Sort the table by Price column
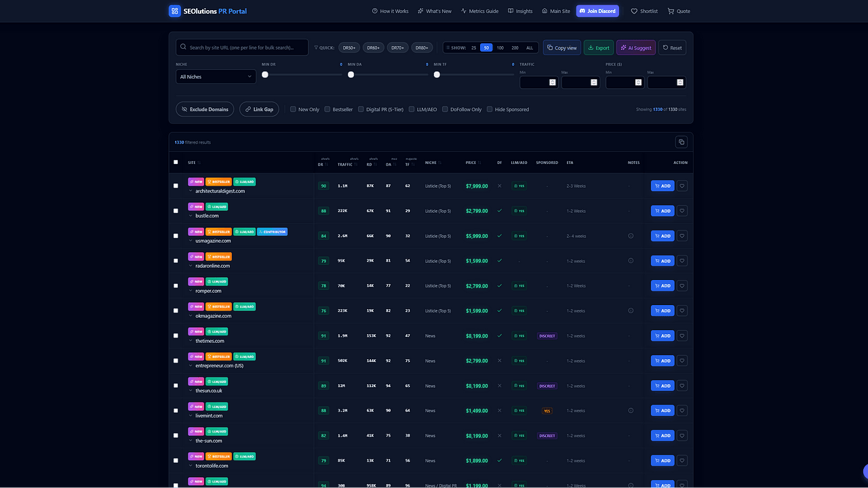868x488 pixels. pyautogui.click(x=473, y=163)
